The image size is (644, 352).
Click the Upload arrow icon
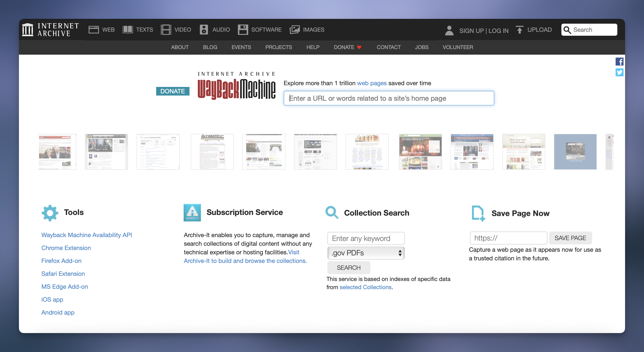(519, 30)
